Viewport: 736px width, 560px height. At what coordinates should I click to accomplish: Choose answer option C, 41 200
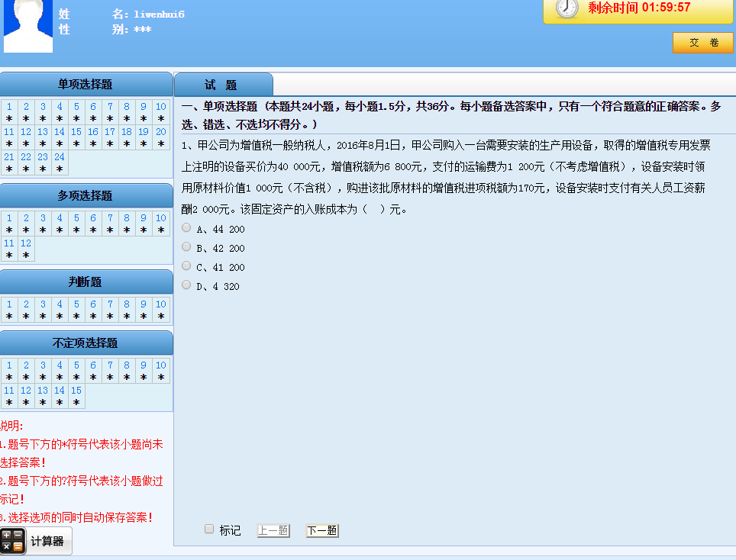click(187, 266)
